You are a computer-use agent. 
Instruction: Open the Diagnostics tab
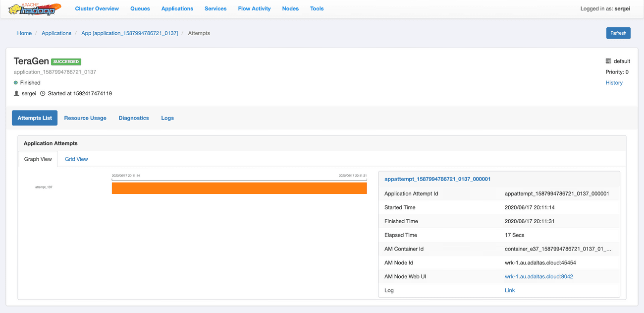click(x=134, y=118)
